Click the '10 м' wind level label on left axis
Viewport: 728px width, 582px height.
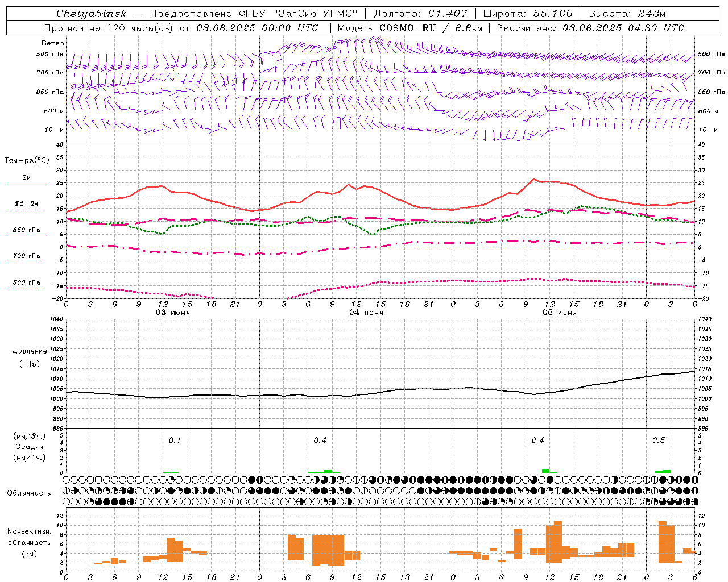click(x=55, y=130)
